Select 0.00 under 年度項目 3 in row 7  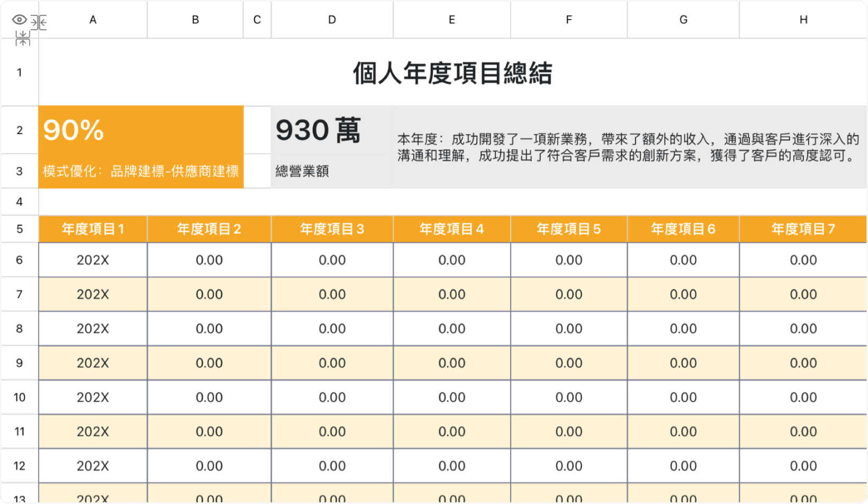click(x=332, y=294)
